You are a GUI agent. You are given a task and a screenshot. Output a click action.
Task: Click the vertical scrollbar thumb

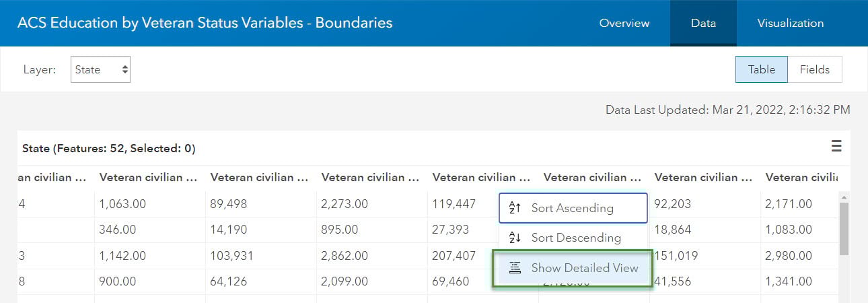(x=843, y=229)
